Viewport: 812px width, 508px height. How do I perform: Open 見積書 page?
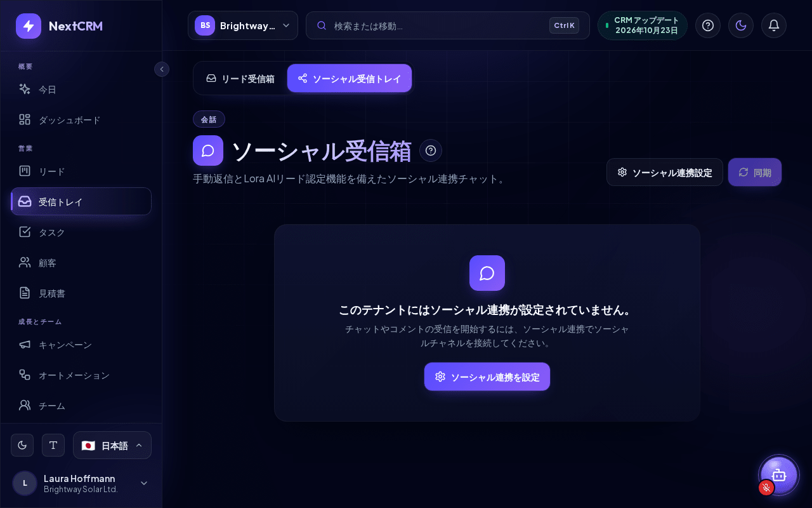click(x=81, y=293)
